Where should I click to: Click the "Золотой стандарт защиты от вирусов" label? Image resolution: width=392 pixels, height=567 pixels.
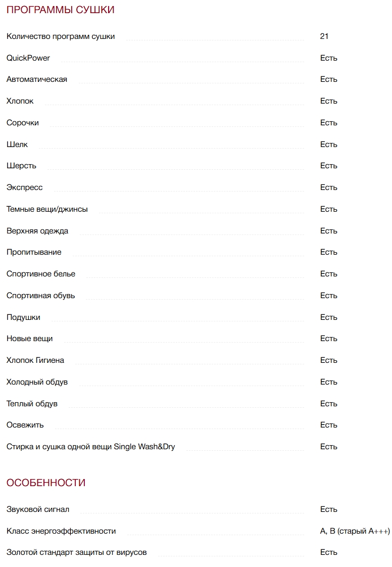coord(77,552)
